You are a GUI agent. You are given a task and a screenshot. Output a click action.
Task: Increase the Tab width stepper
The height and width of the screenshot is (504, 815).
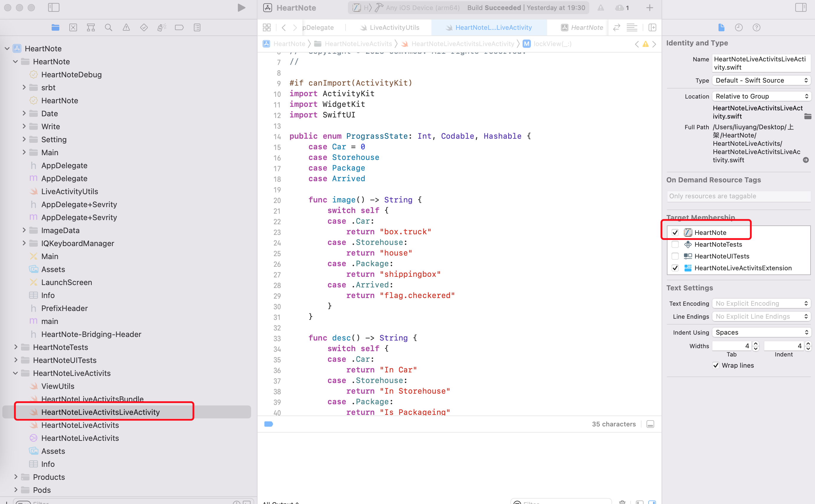[756, 343]
